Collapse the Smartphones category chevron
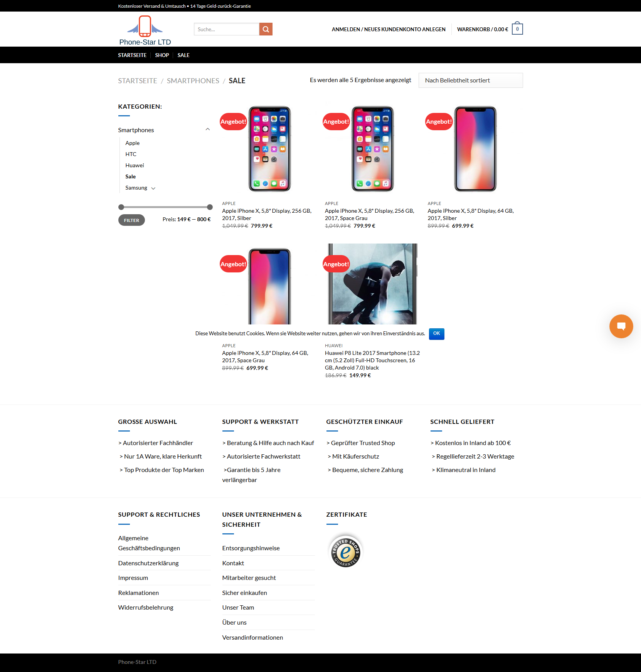The width and height of the screenshot is (641, 672). coord(208,129)
